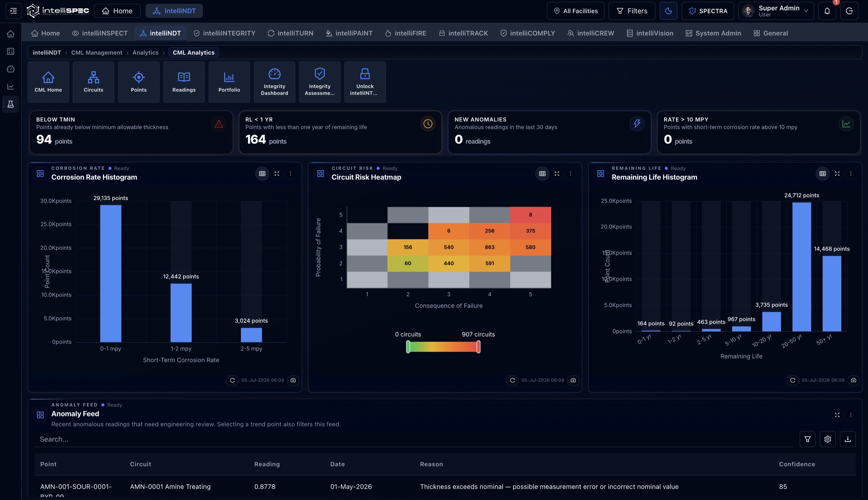The image size is (868, 500).
Task: Refresh the Corrosion Rate Histogram
Action: (x=232, y=380)
